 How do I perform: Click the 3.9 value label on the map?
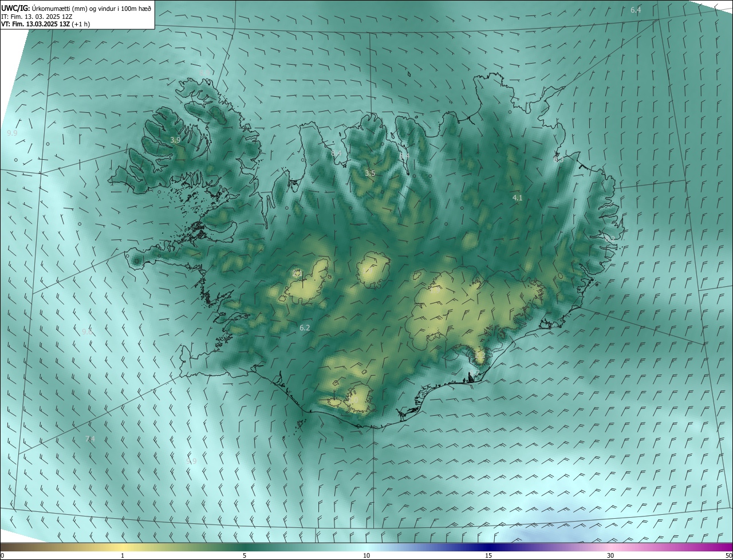pyautogui.click(x=175, y=140)
